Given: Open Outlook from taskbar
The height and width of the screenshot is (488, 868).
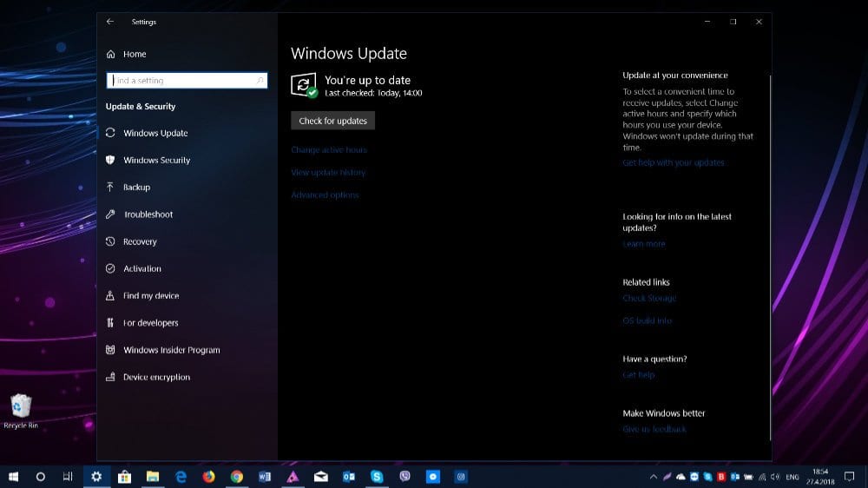Looking at the screenshot, I should [349, 477].
